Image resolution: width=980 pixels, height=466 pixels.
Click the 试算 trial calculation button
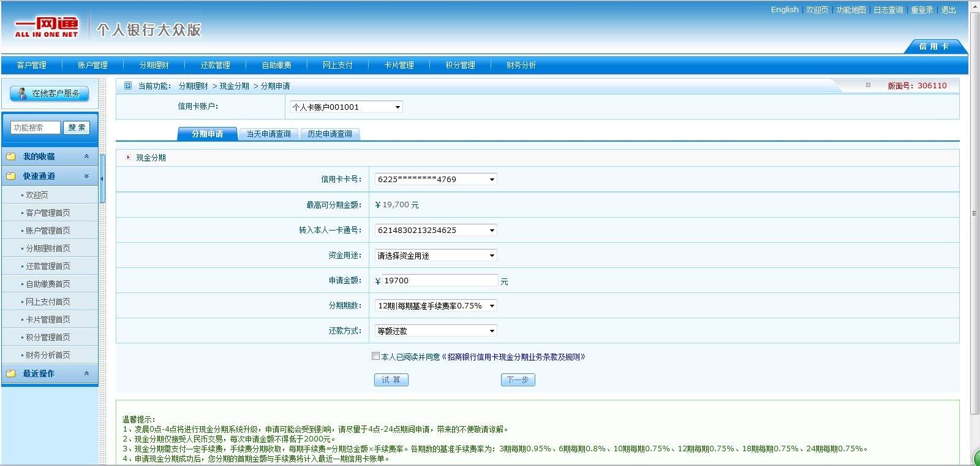[391, 380]
